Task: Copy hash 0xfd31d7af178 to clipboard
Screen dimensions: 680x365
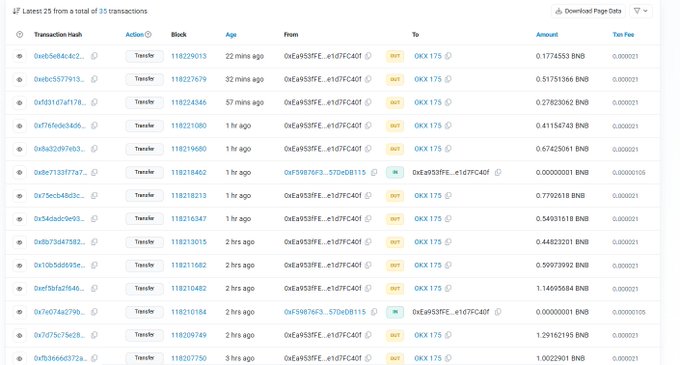Action: (94, 102)
